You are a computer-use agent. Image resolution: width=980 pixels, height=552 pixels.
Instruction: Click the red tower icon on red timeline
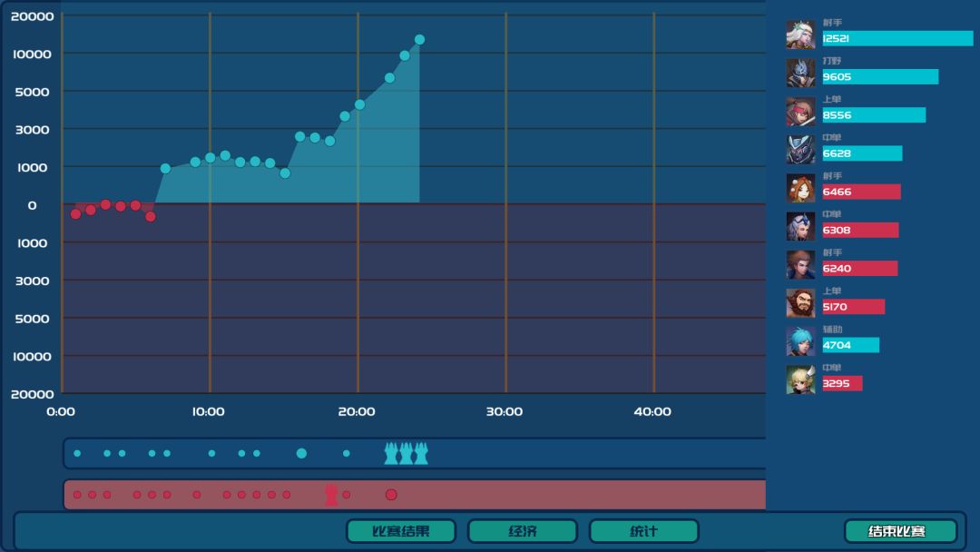(331, 495)
